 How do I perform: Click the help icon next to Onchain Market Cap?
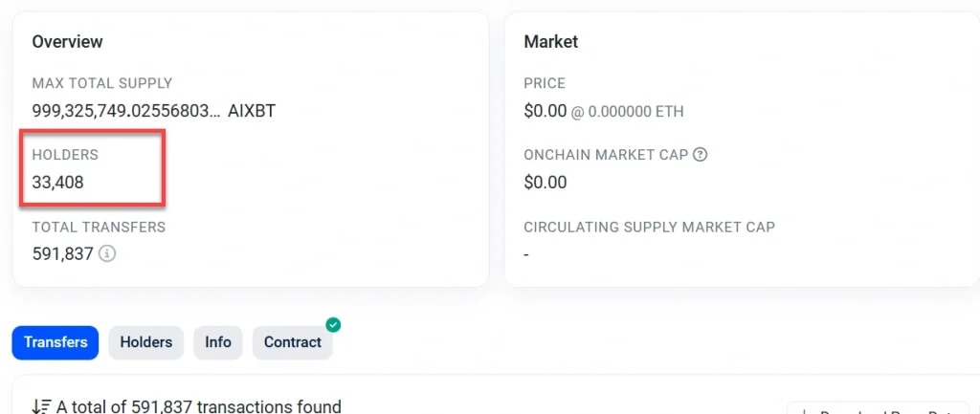click(700, 155)
